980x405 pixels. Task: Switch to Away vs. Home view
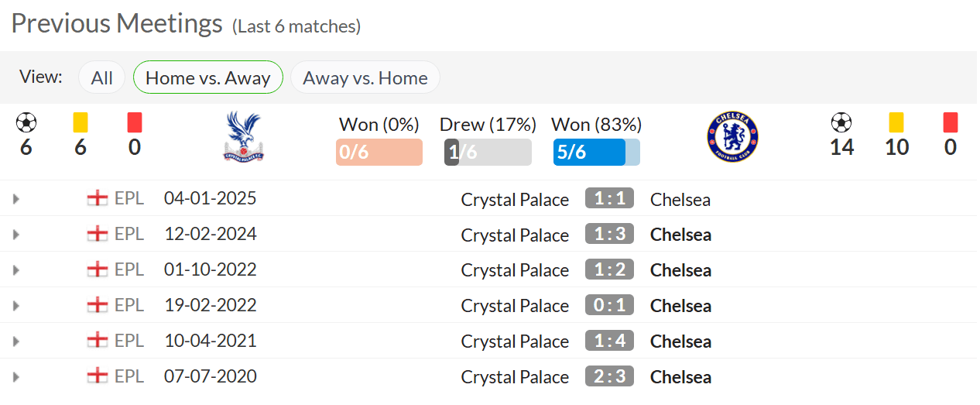pyautogui.click(x=365, y=78)
